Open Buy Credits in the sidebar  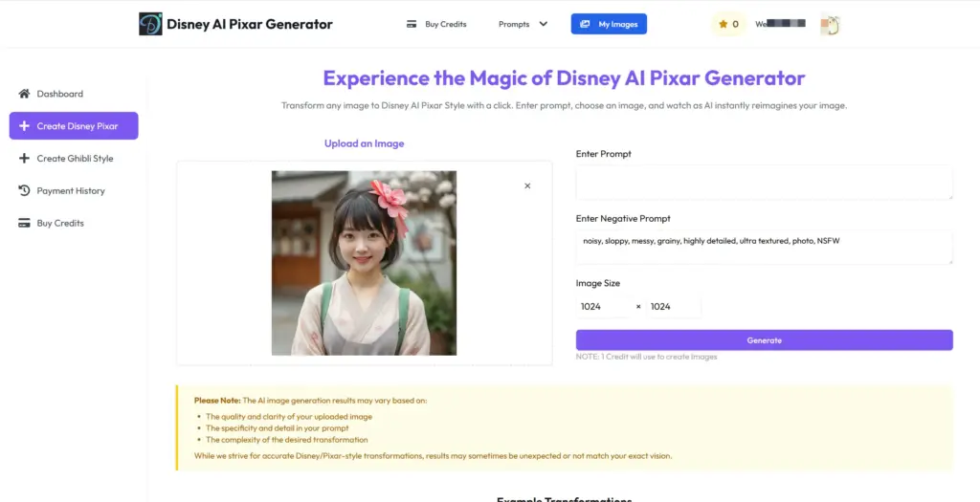(74, 223)
